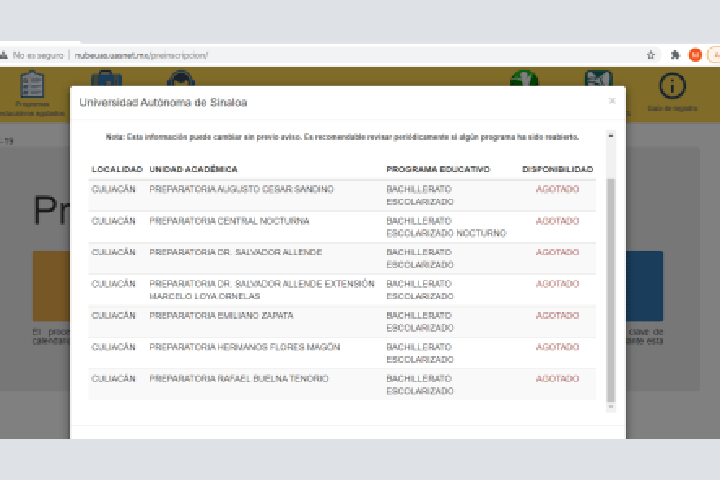Click the blue card behind the dialog
Image resolution: width=720 pixels, height=480 pixels.
(645, 286)
